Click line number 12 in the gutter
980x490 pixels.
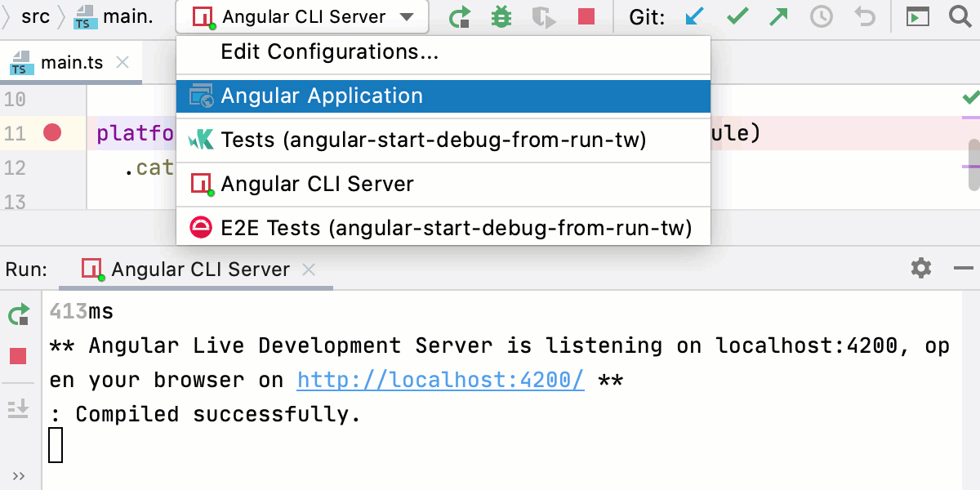coord(15,168)
